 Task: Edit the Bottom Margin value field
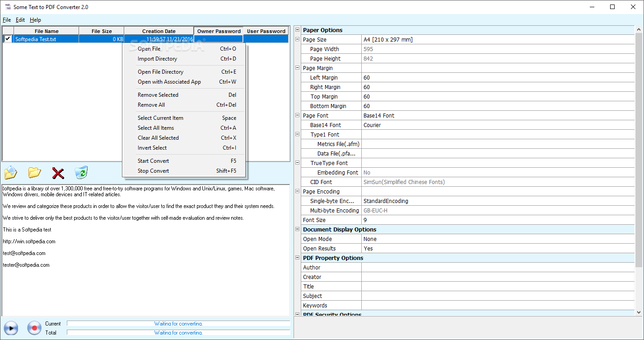[498, 106]
